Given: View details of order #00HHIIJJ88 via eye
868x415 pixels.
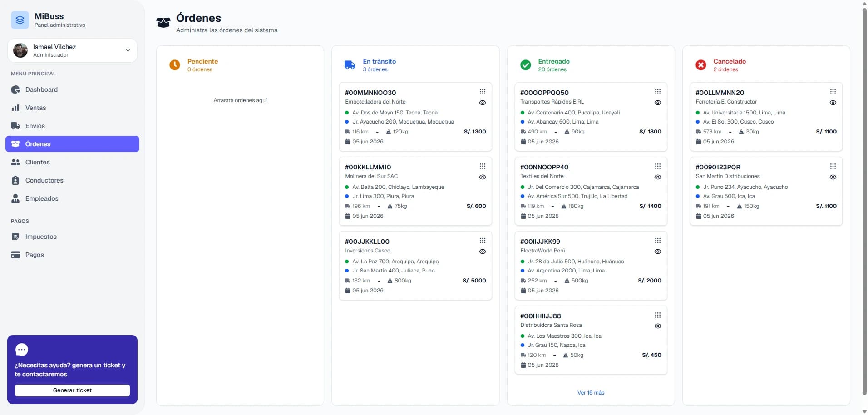Looking at the screenshot, I should tap(658, 326).
